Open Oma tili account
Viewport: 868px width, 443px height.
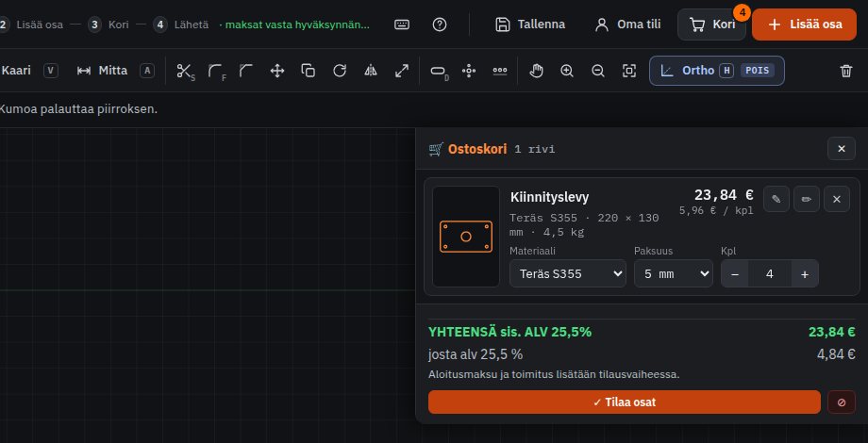click(x=627, y=25)
